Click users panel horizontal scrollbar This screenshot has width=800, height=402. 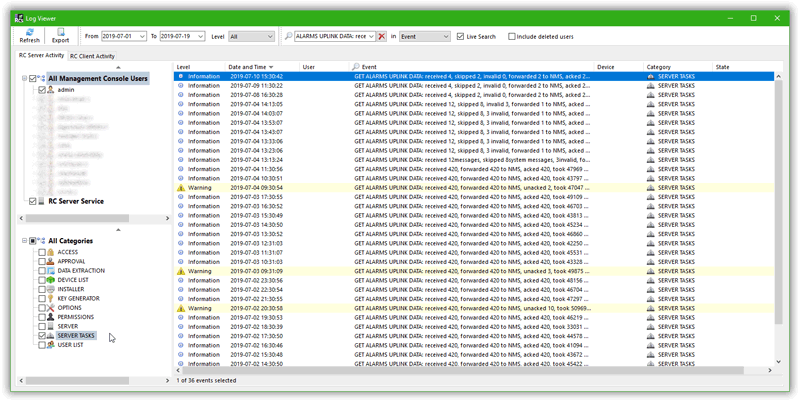pyautogui.click(x=78, y=218)
